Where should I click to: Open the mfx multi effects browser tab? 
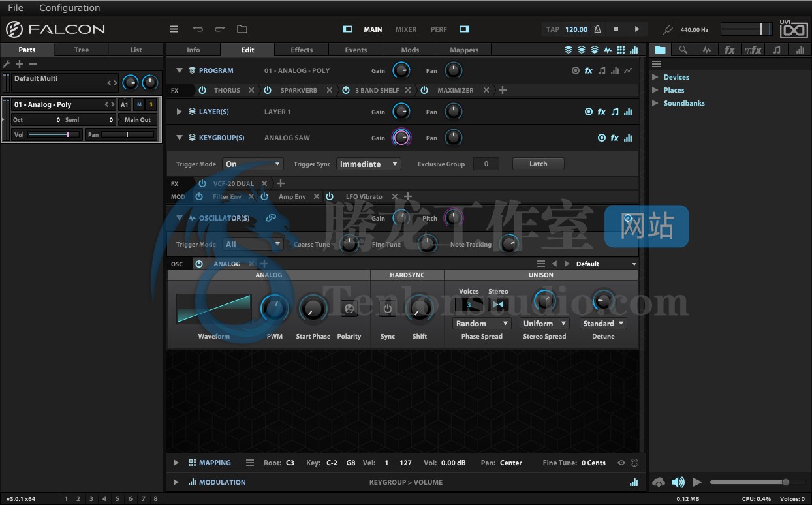[x=753, y=50]
